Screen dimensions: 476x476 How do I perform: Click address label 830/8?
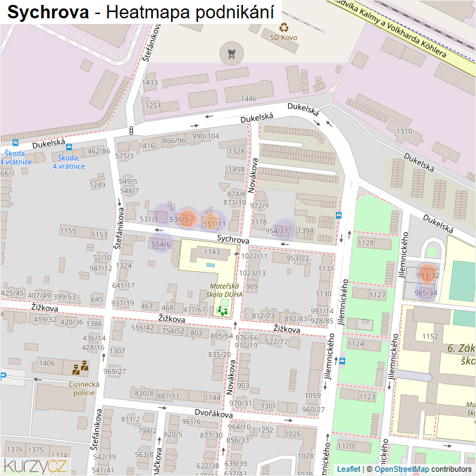(x=144, y=393)
